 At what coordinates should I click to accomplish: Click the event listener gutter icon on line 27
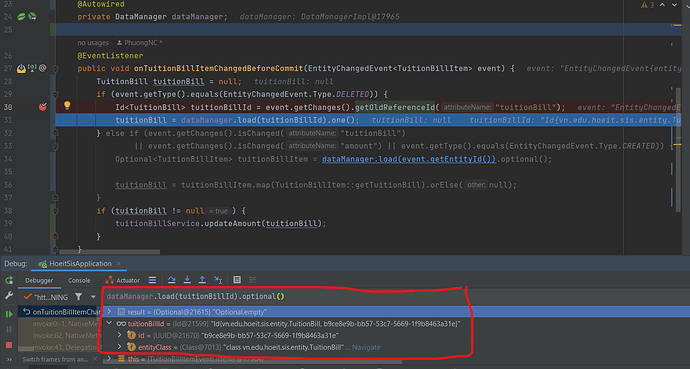pos(21,68)
